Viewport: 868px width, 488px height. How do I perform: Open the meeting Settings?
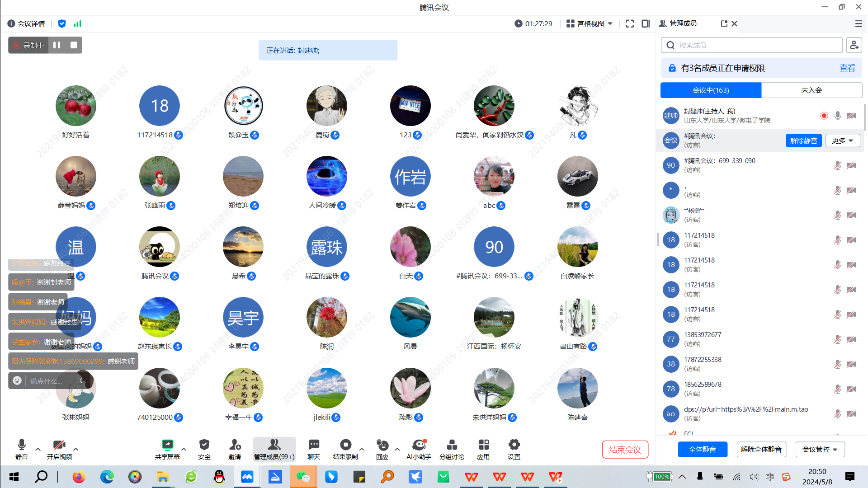[x=514, y=449]
